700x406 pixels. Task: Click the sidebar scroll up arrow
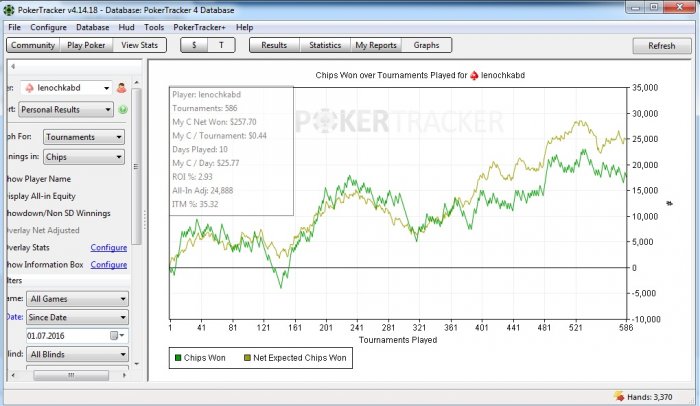click(x=136, y=83)
